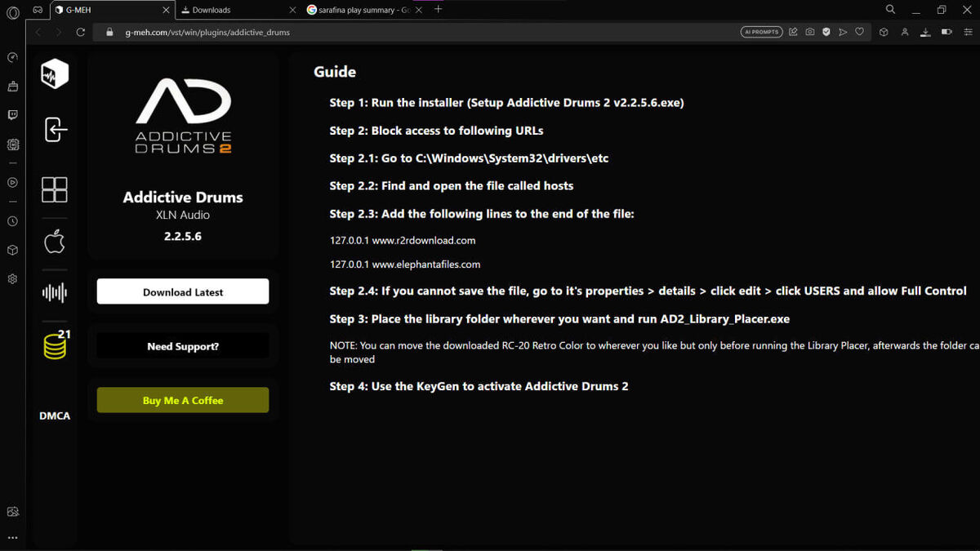This screenshot has height=551, width=980.
Task: Open the yellow coin stack icon
Action: coord(55,345)
